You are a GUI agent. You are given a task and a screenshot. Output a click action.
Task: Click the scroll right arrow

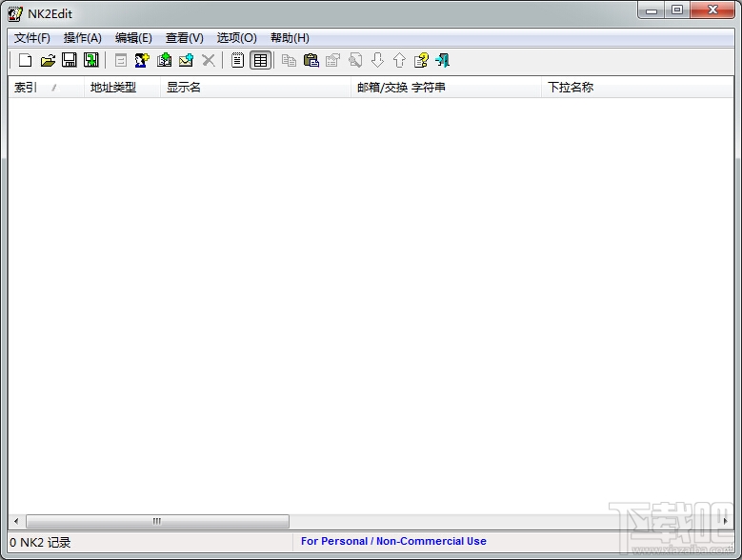(726, 521)
